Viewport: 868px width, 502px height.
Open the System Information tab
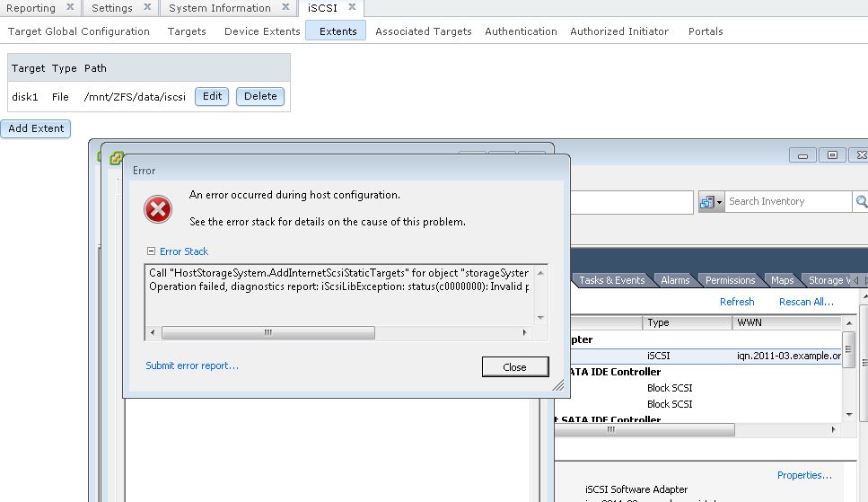coord(220,8)
